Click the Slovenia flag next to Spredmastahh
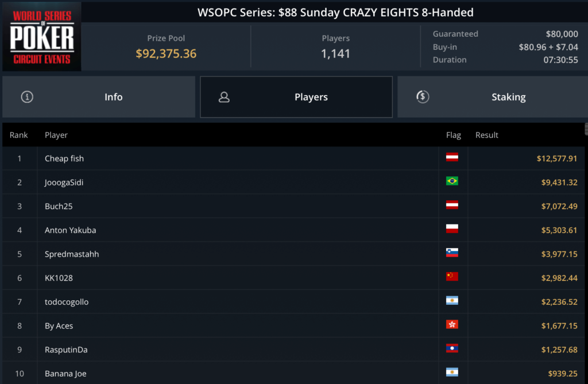The image size is (588, 384). click(x=452, y=253)
